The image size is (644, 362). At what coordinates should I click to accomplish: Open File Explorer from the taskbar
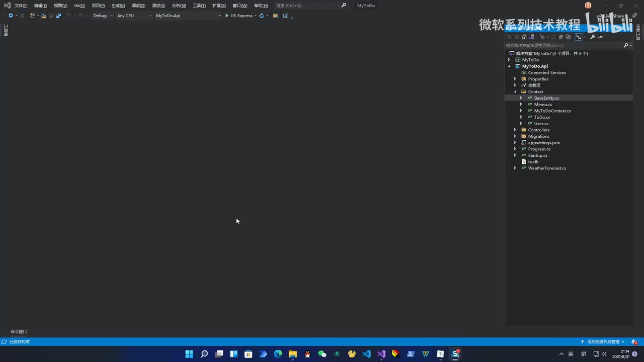pyautogui.click(x=293, y=354)
